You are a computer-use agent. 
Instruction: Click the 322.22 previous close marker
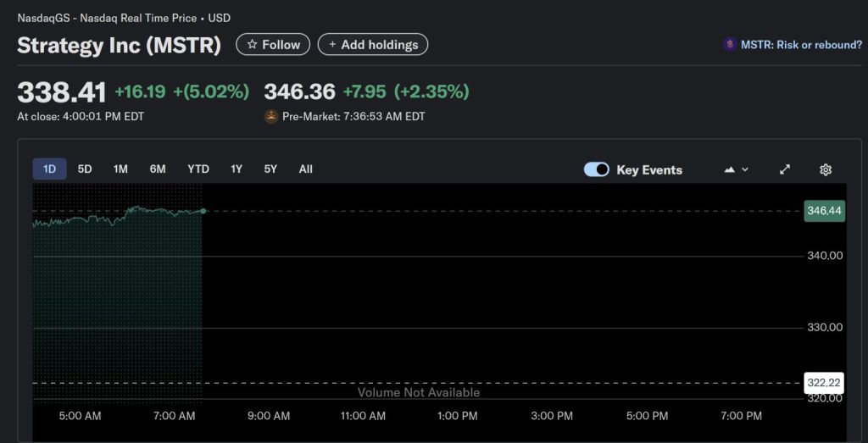[824, 383]
